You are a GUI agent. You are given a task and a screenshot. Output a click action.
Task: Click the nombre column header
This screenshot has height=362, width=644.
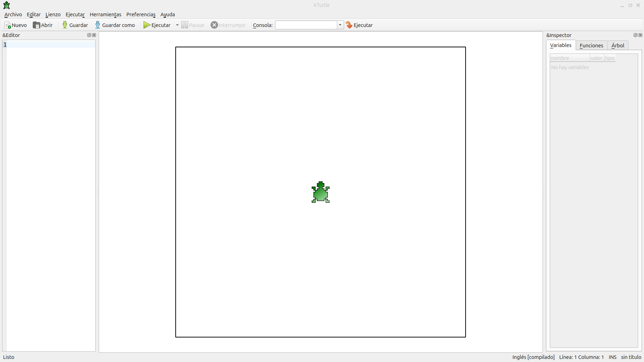point(569,58)
